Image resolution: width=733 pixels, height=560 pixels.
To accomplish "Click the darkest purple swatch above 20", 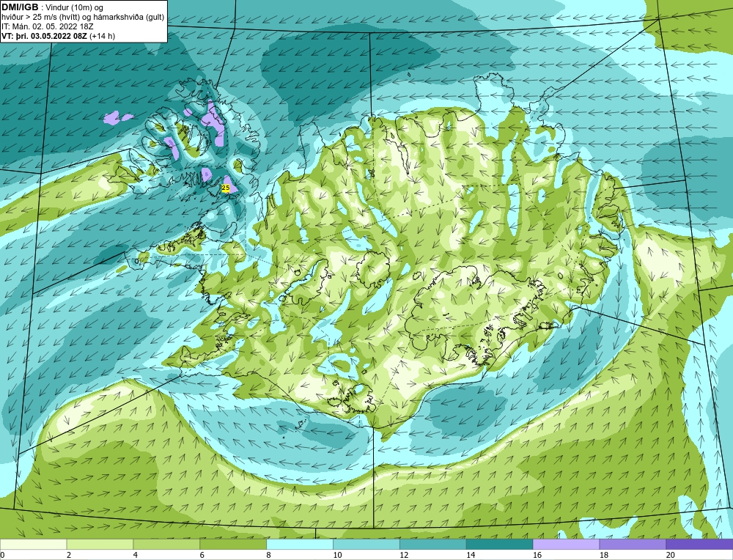I will 699,544.
